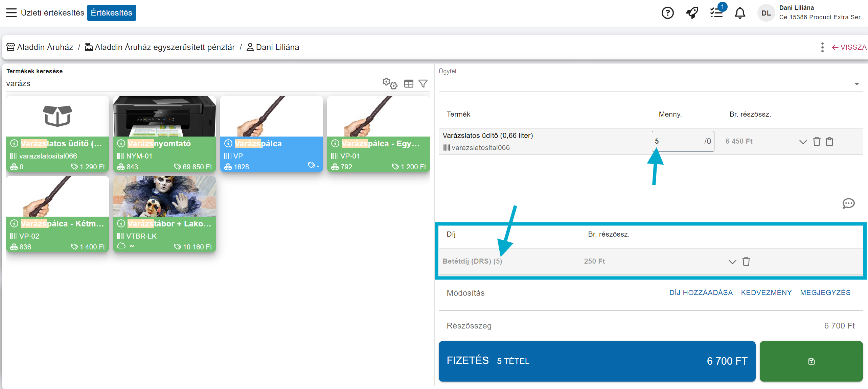Screen dimensions: 868x389
Task: Open the DL user avatar
Action: click(x=766, y=13)
